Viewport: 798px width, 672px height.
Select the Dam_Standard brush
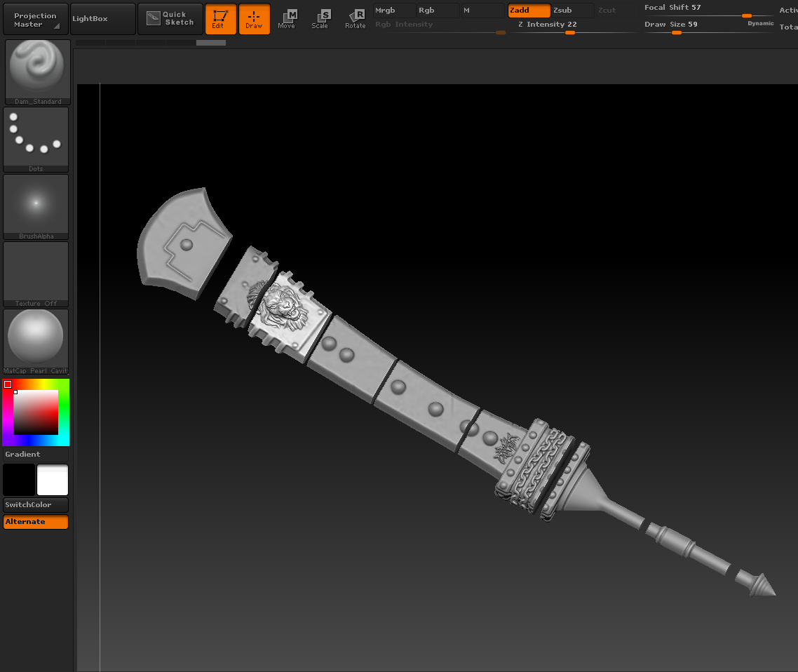click(37, 70)
